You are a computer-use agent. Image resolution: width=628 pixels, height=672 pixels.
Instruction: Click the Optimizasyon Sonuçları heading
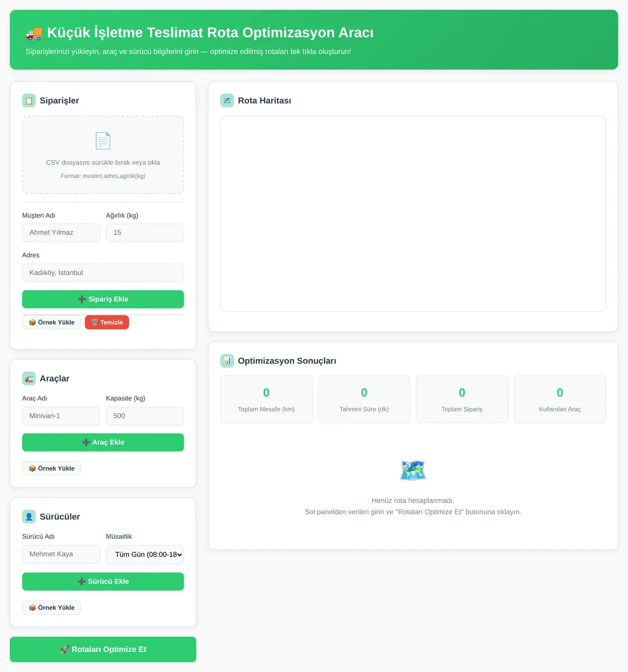click(287, 361)
